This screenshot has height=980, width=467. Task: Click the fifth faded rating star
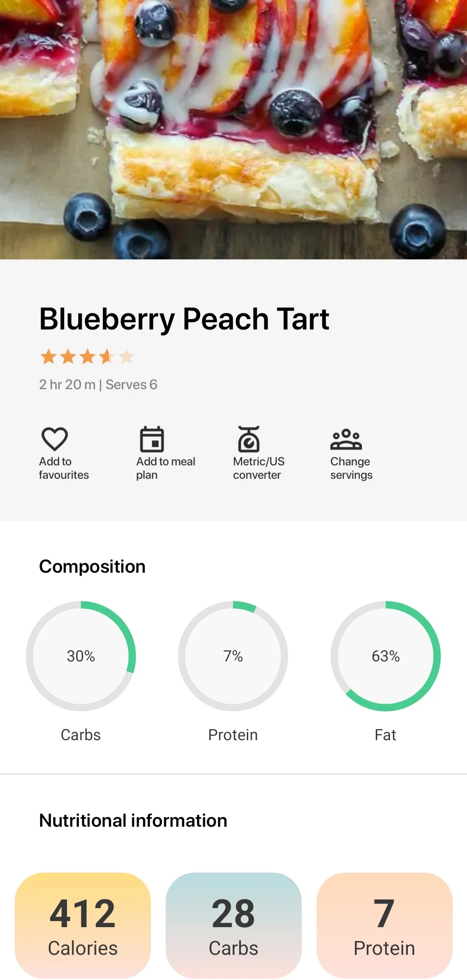(x=126, y=357)
